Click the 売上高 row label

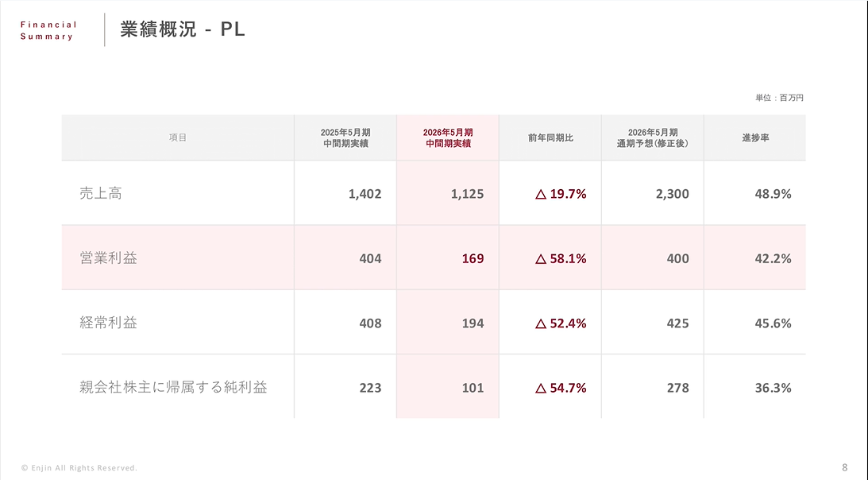[x=101, y=193]
